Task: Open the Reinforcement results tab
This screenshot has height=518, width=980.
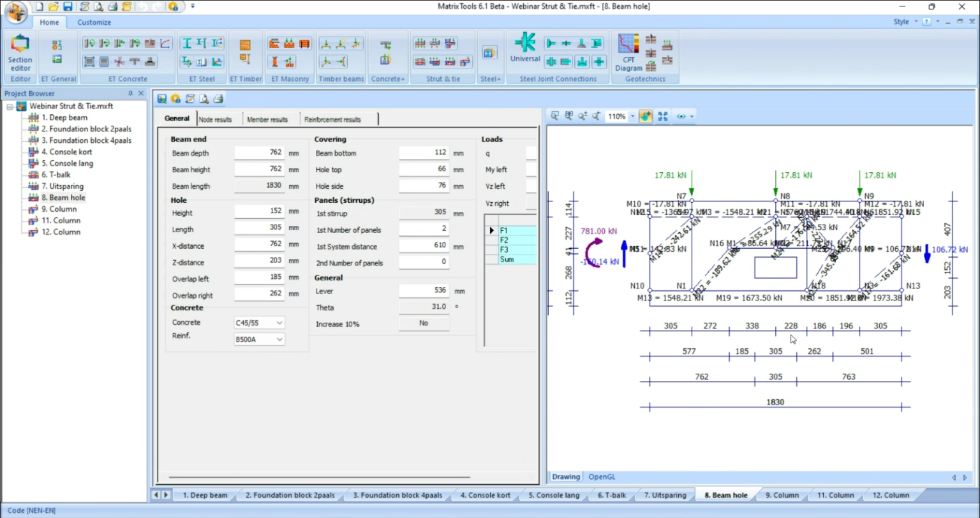Action: click(x=332, y=119)
